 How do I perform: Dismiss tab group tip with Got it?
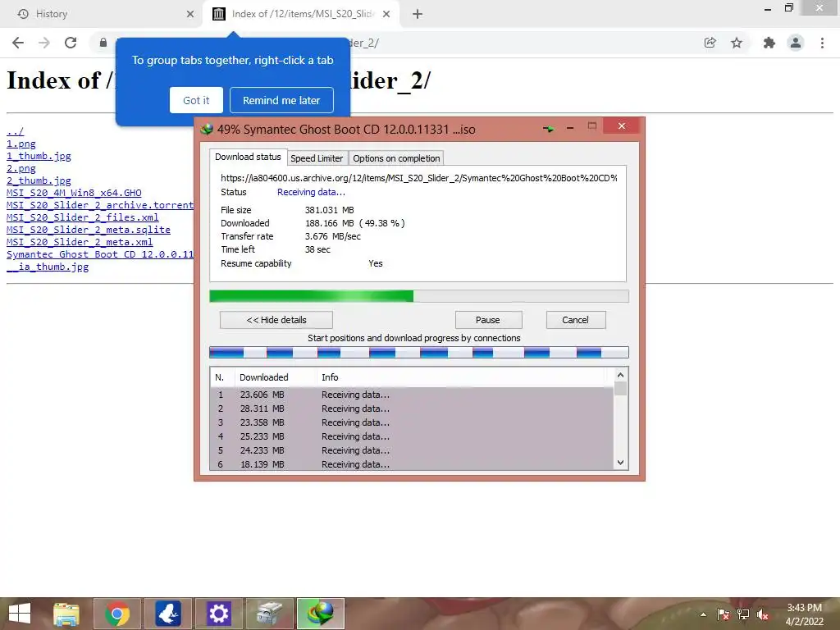[x=196, y=100]
